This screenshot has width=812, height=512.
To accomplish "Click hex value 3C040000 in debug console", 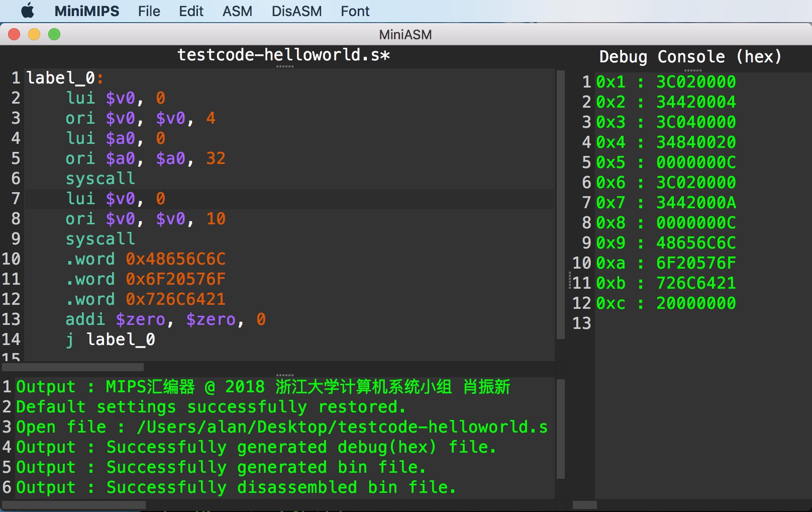I will click(696, 122).
